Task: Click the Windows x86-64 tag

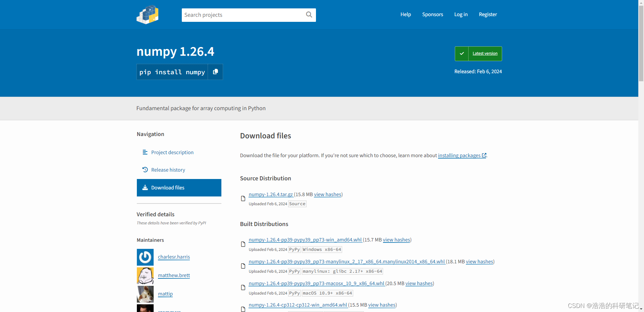Action: [322, 250]
